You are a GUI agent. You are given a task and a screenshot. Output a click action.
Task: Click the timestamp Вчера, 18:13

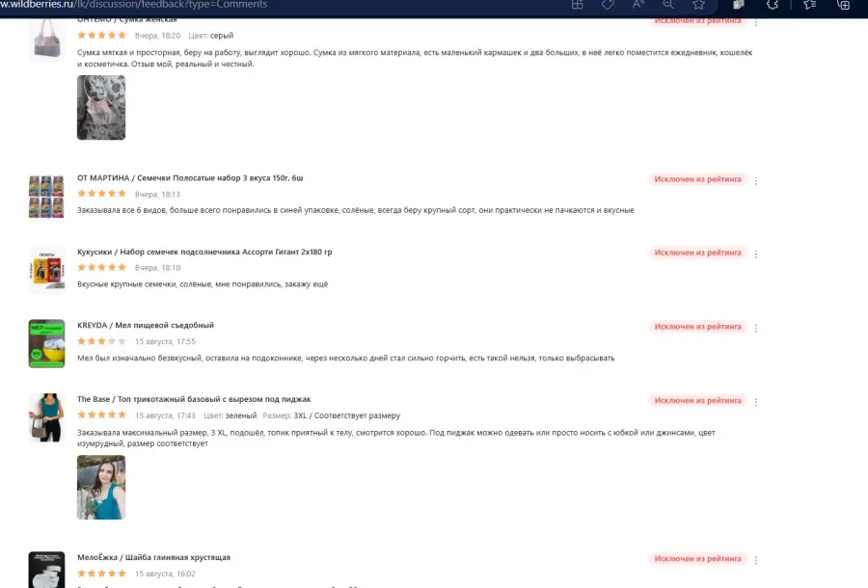(158, 195)
